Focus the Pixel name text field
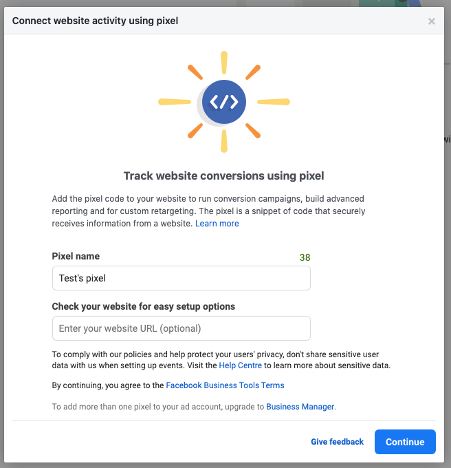Screen dimensions: 451x468 coord(181,278)
